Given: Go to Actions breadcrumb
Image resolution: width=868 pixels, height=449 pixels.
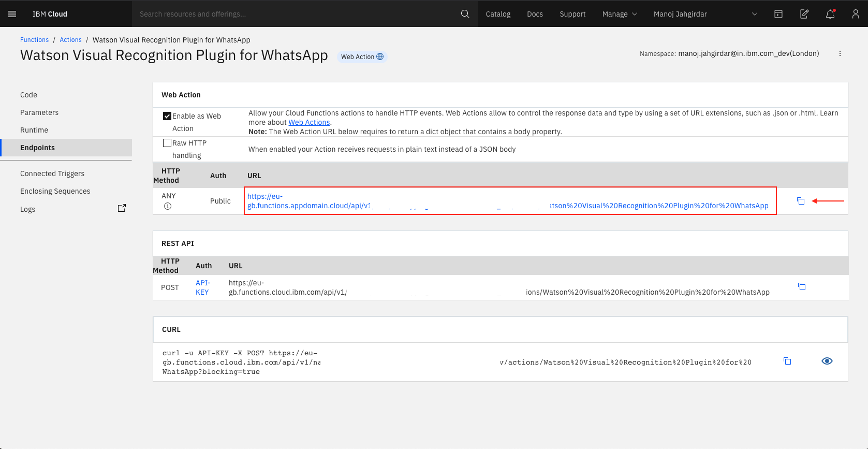Looking at the screenshot, I should (70, 40).
